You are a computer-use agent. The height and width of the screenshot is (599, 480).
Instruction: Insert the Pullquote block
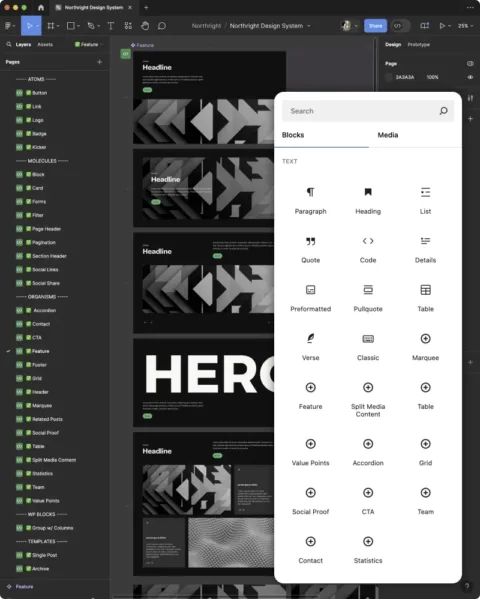(x=368, y=299)
